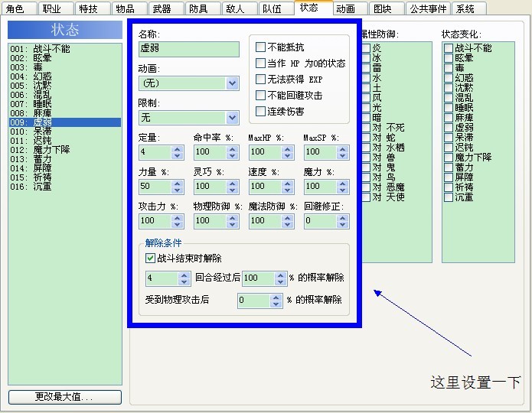Open the 图块 tab
This screenshot has width=532, height=413.
coord(387,8)
